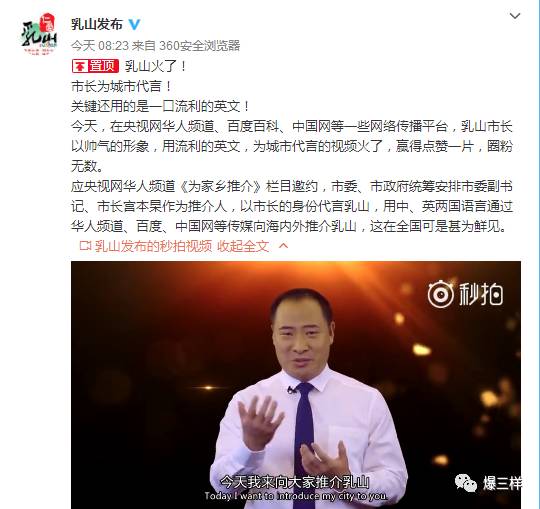The image size is (540, 509).
Task: Click the 360安全浏览器 source link
Action: point(199,45)
